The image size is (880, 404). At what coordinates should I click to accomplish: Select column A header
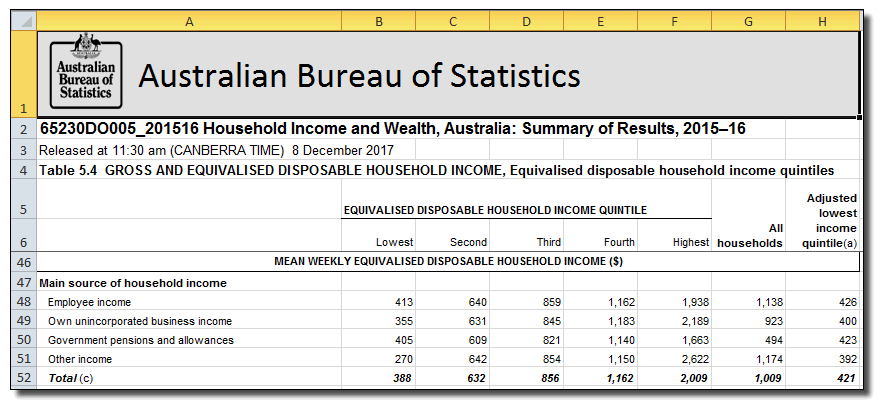click(x=188, y=20)
